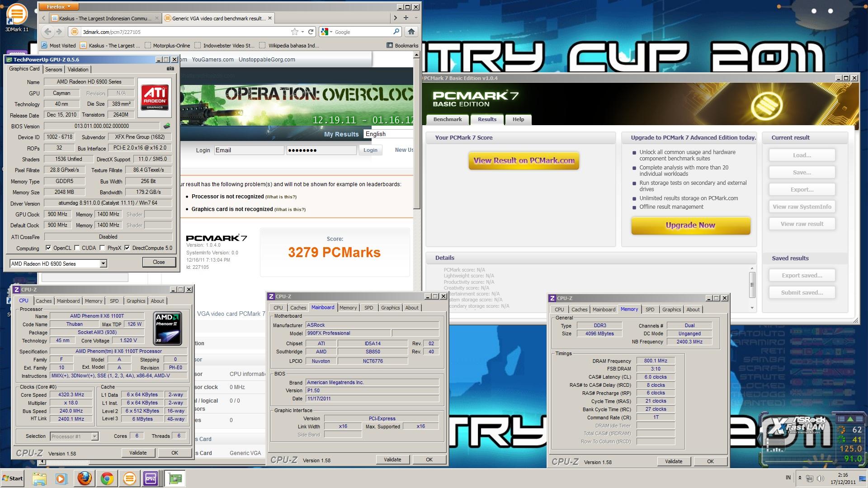
Task: Click the Start button
Action: coord(13,478)
